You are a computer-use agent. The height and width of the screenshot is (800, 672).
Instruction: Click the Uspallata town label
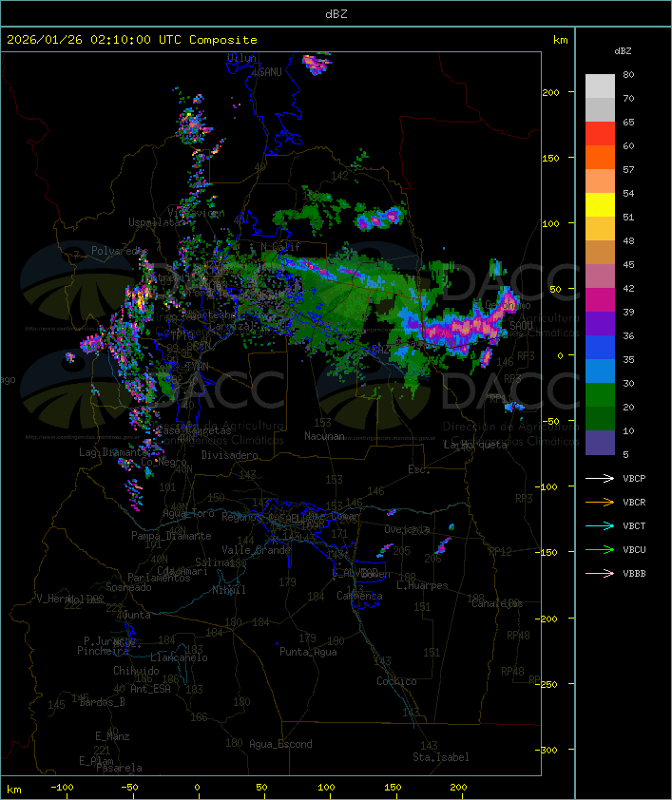coord(154,222)
